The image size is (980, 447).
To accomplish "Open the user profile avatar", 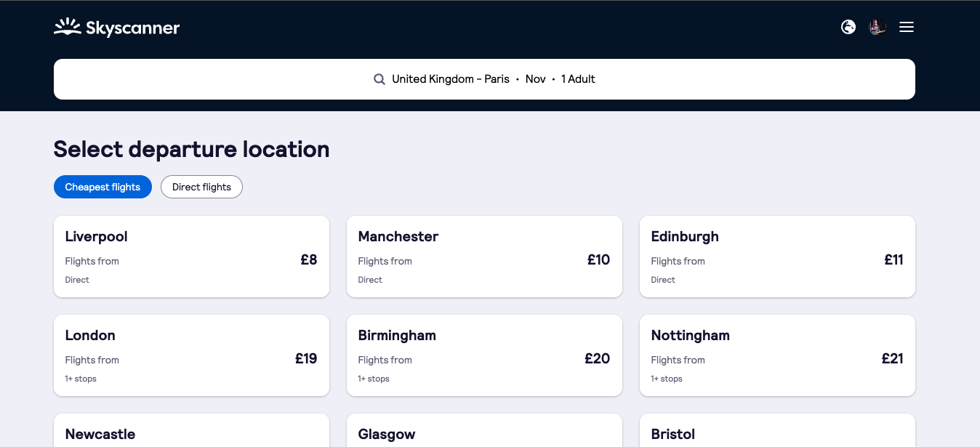I will (x=877, y=27).
